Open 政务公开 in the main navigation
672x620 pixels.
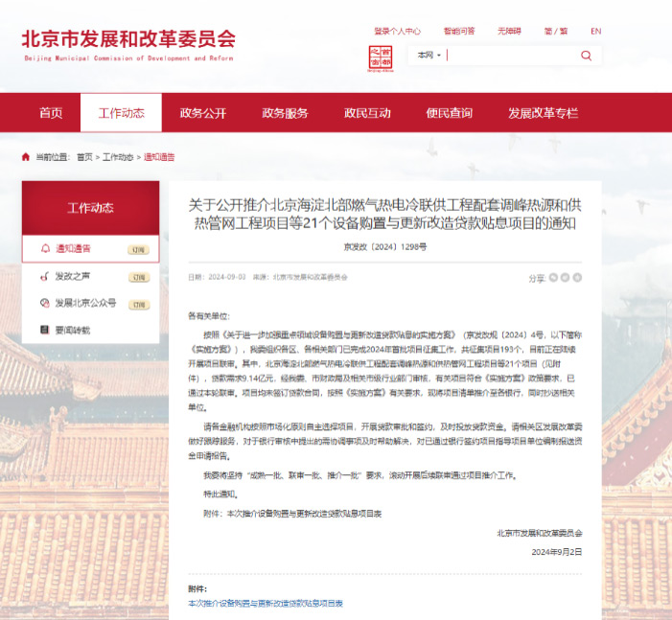click(x=203, y=113)
